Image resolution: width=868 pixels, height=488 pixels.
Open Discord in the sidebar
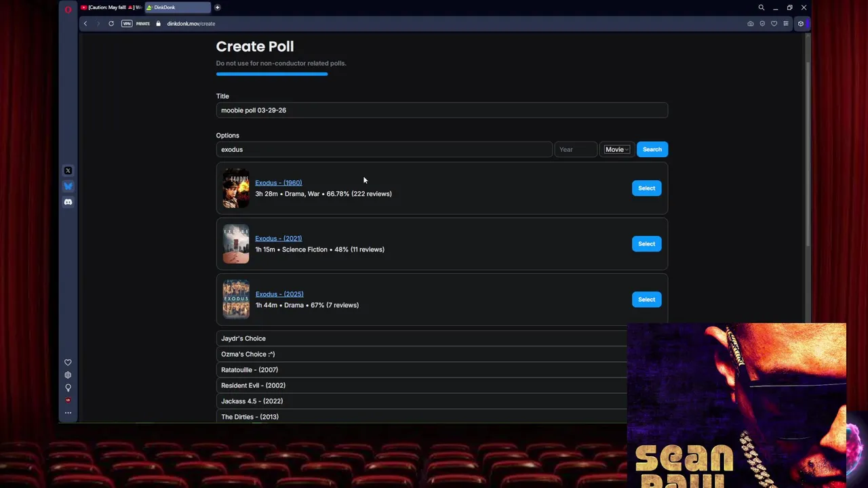click(68, 202)
